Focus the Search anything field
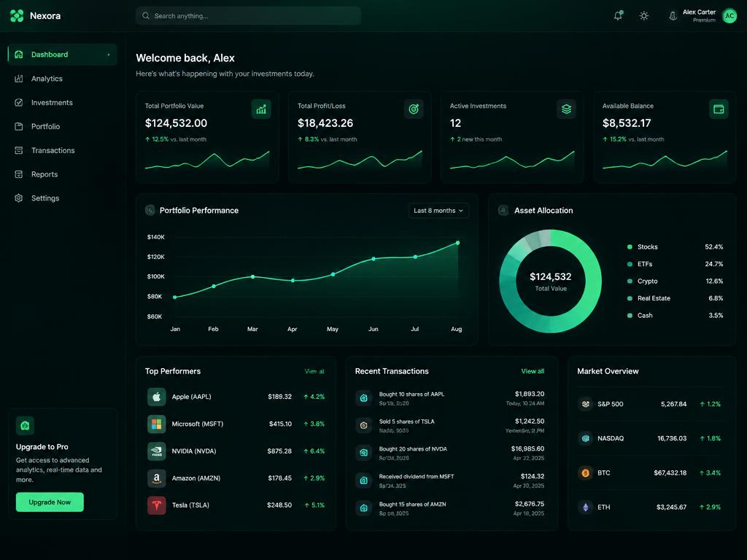Screen dimensions: 747x560 248,16
